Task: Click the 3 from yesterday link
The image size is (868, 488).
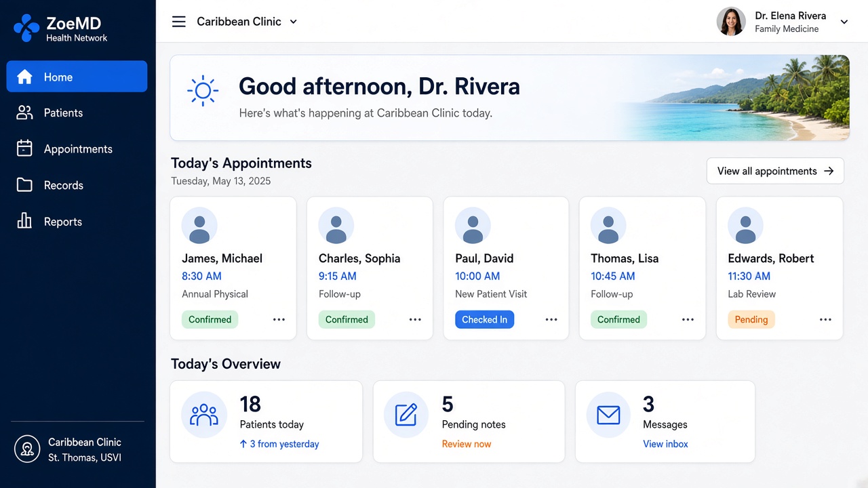Action: coord(279,444)
